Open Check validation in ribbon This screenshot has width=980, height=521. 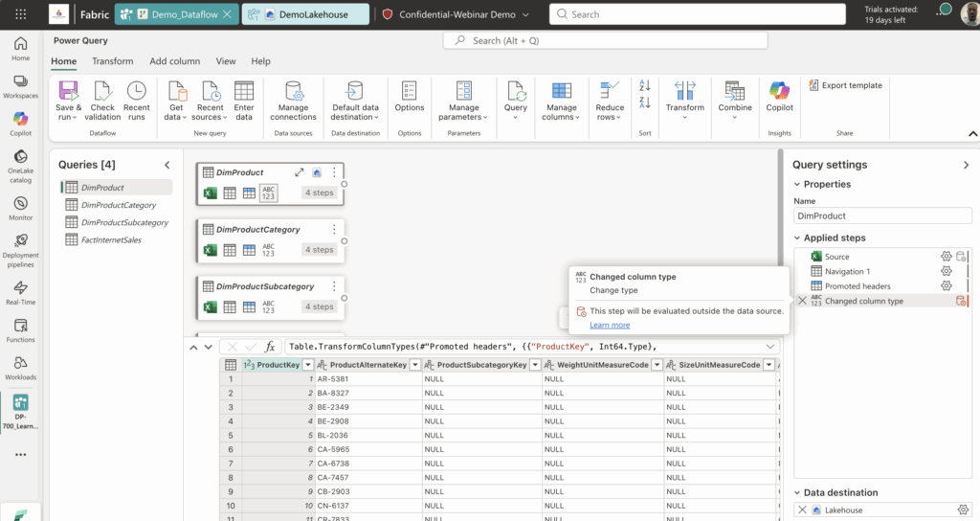click(x=102, y=101)
